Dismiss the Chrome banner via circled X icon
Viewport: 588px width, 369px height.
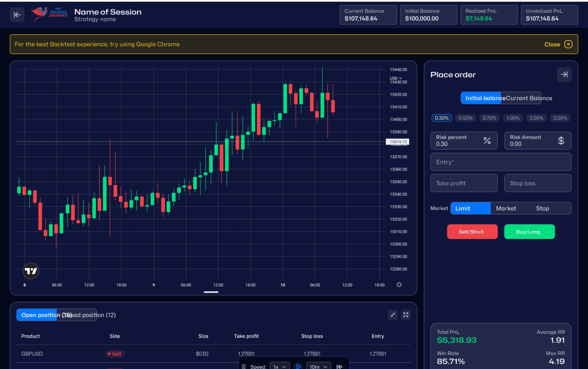click(x=568, y=44)
